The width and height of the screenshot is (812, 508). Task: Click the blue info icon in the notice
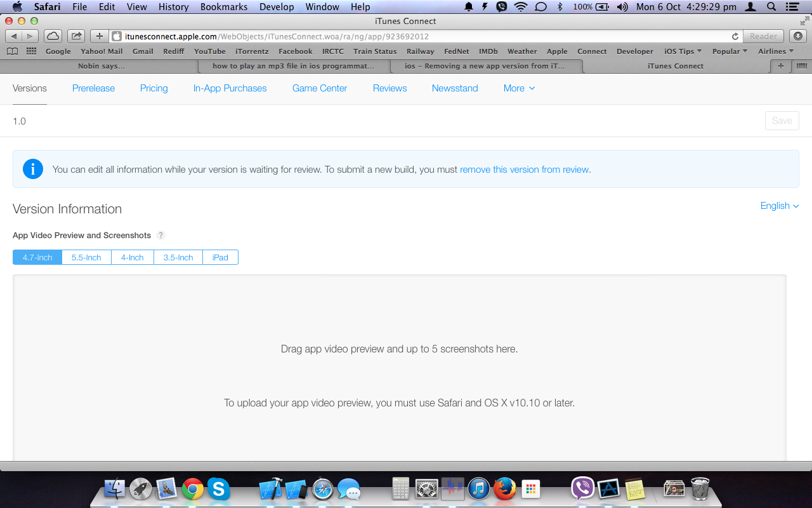pos(33,169)
